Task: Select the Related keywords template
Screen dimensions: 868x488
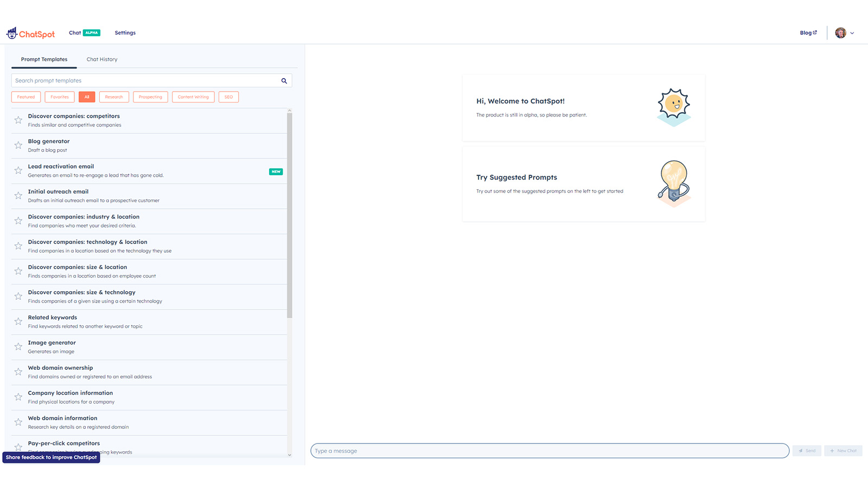Action: [x=149, y=322]
